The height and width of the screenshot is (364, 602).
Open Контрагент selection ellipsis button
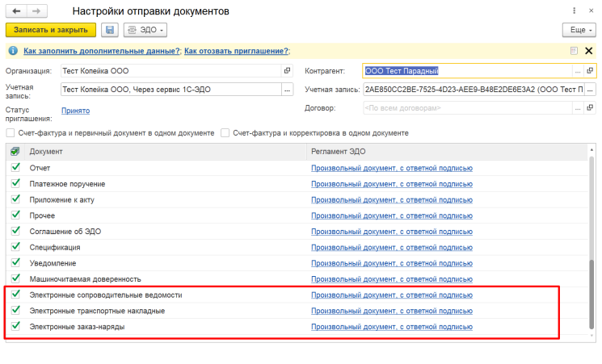578,70
